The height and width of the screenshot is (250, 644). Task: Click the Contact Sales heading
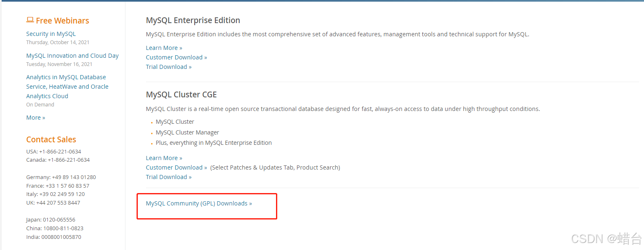pyautogui.click(x=51, y=139)
